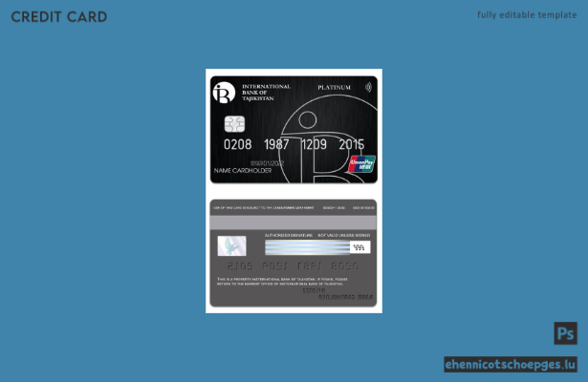Click card number group 1209
The image size is (588, 382).
315,144
